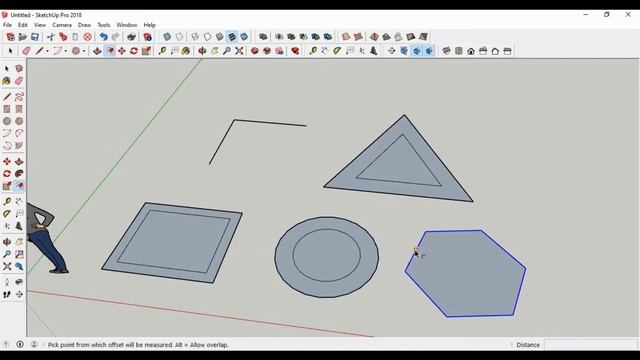Click the Smoove sandbox tool
The height and width of the screenshot is (360, 640).
tap(374, 37)
